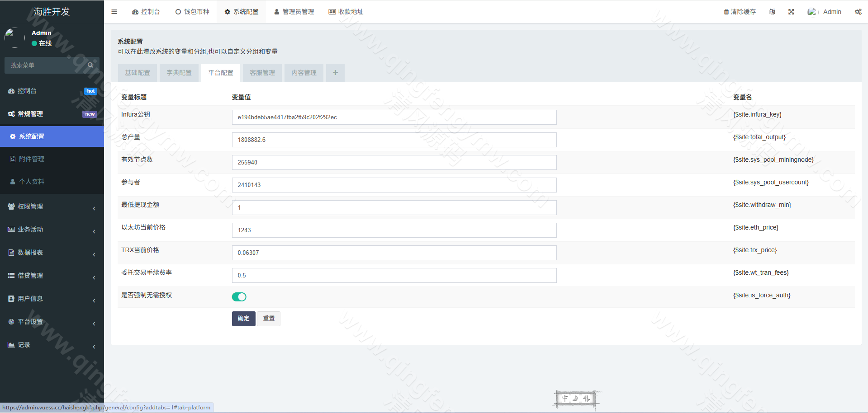Click 清除缓存 trash button
This screenshot has height=413, width=868.
740,12
